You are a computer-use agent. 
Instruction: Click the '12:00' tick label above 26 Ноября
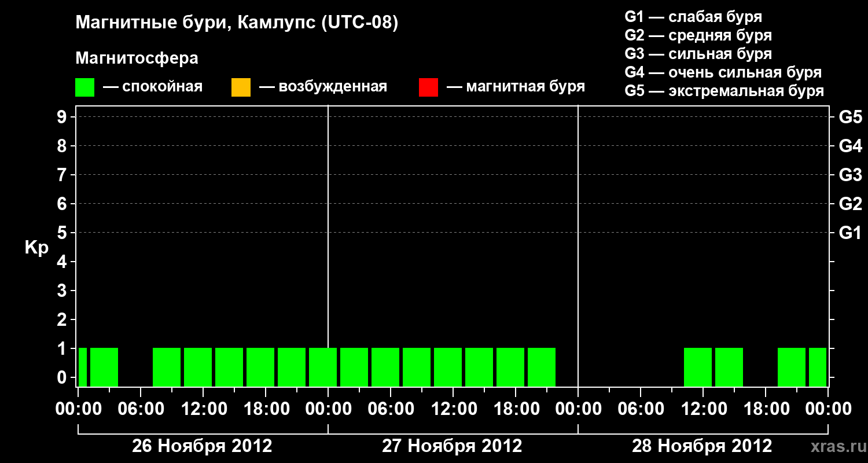pyautogui.click(x=203, y=409)
